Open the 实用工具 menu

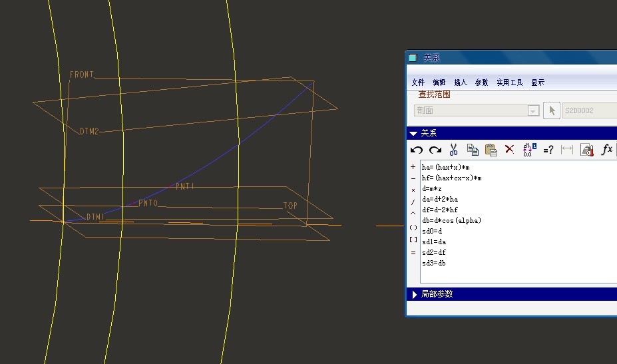point(510,83)
